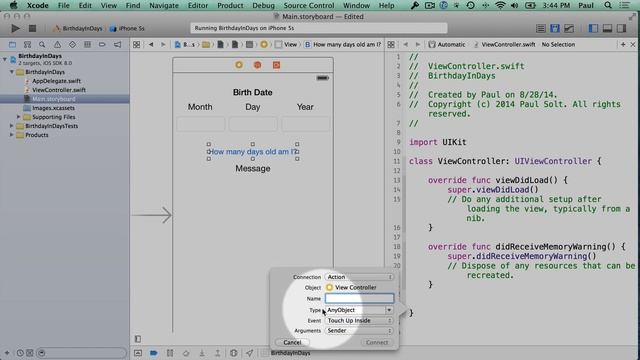Click the Month text field
This screenshot has height=360, width=640.
tap(200, 124)
